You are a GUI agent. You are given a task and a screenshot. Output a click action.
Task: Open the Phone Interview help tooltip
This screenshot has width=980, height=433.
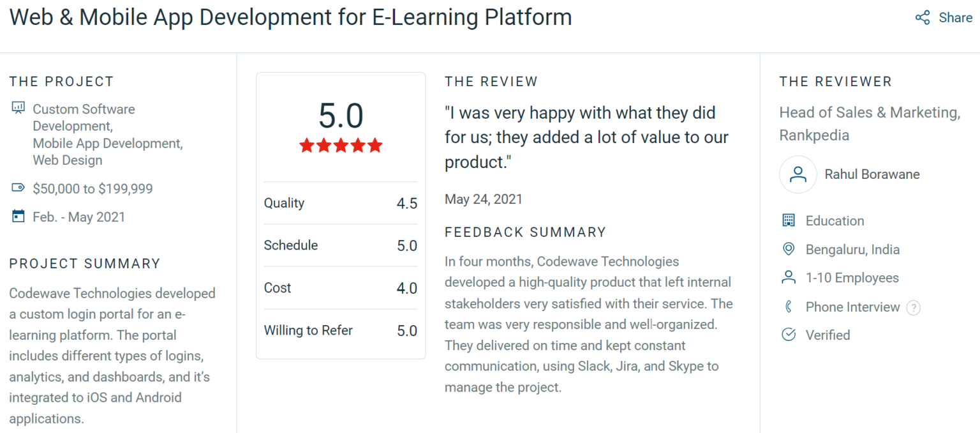914,307
